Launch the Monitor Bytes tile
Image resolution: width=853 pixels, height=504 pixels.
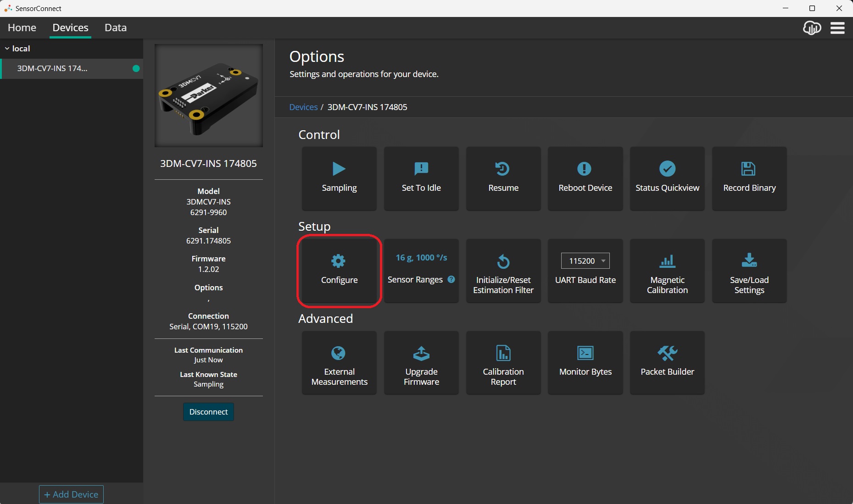pos(585,363)
